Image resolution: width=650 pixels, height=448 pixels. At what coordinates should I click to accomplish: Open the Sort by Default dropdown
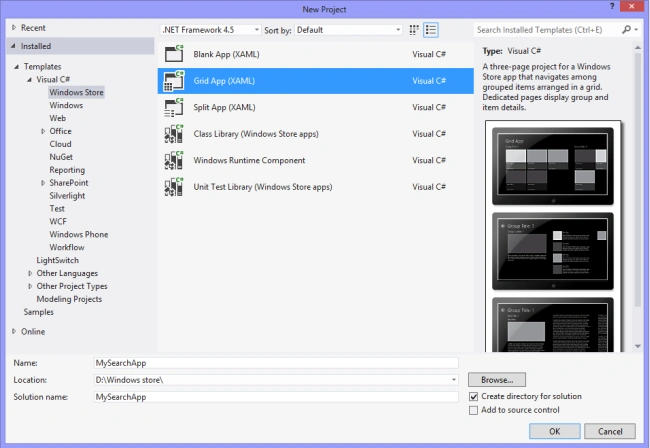348,30
